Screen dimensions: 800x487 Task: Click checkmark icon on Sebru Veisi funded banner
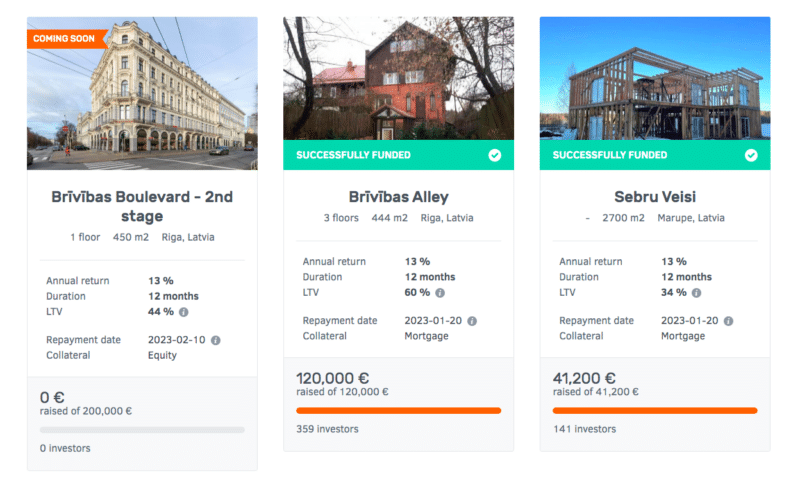[x=751, y=155]
